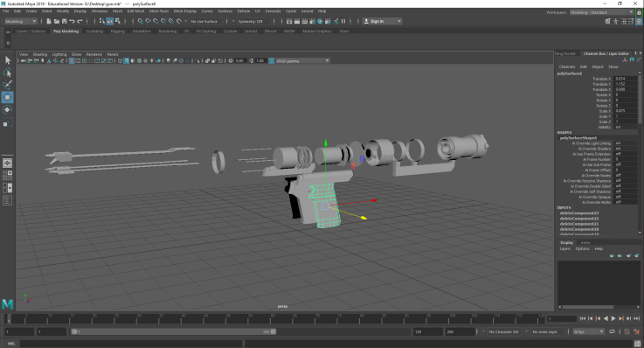Image resolution: width=644 pixels, height=348 pixels.
Task: Click Options in the Layer Editor
Action: (x=582, y=248)
